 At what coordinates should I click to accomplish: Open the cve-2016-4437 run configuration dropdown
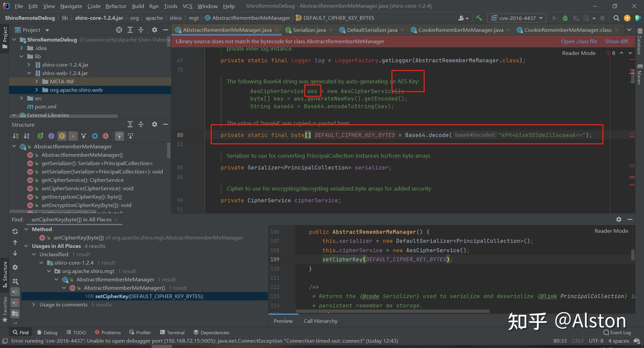[517, 18]
